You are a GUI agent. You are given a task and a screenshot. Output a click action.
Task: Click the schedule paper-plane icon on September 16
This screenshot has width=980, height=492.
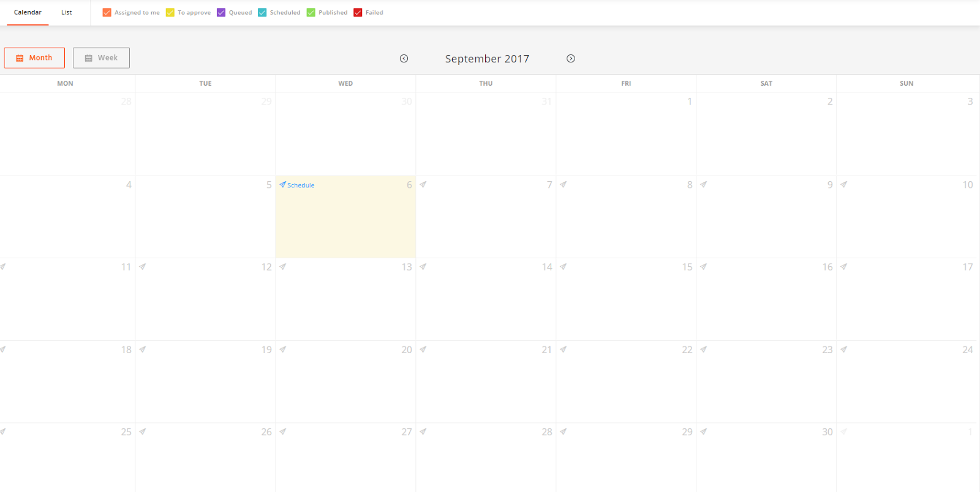(x=704, y=267)
